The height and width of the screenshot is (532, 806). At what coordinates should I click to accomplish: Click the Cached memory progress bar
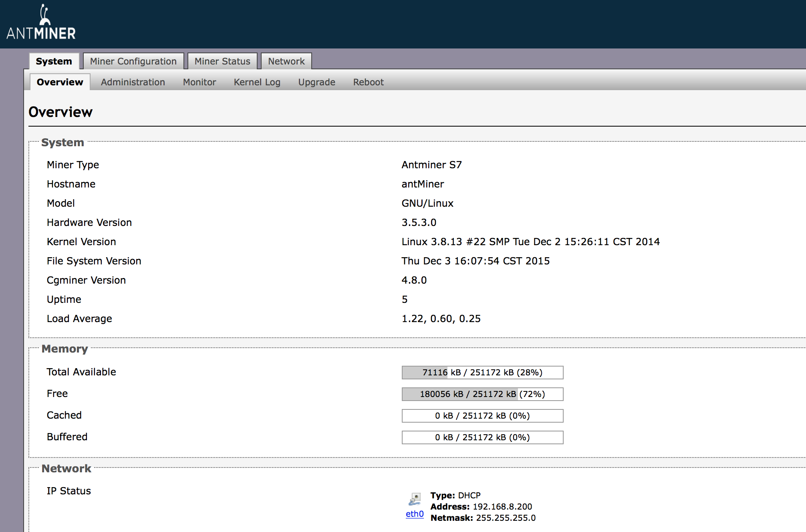tap(483, 416)
